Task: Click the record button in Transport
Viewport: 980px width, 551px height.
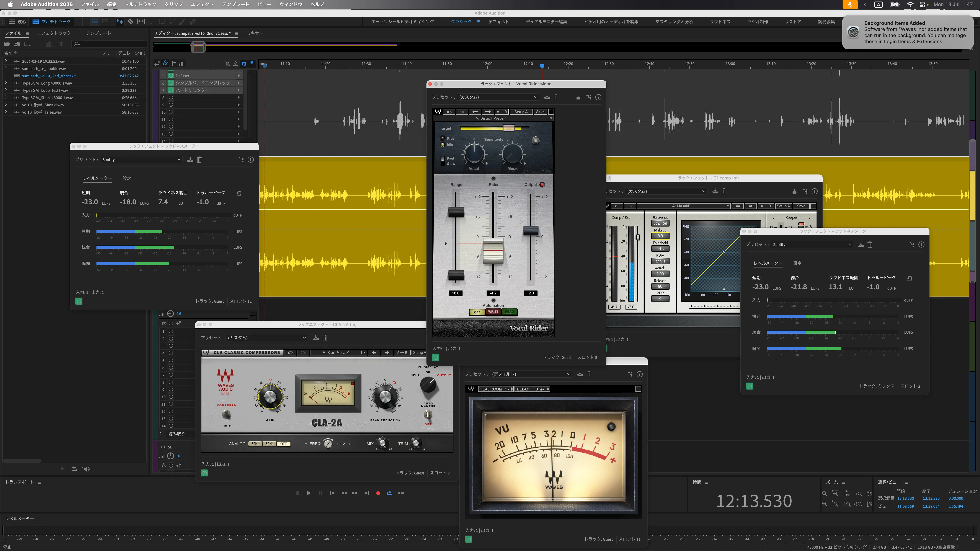Action: [x=378, y=493]
